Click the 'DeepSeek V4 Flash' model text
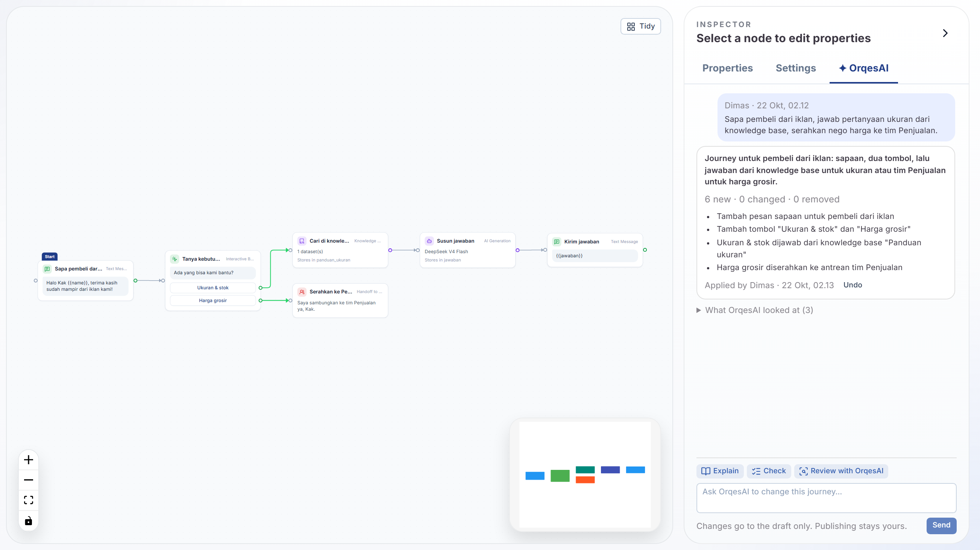 (446, 252)
